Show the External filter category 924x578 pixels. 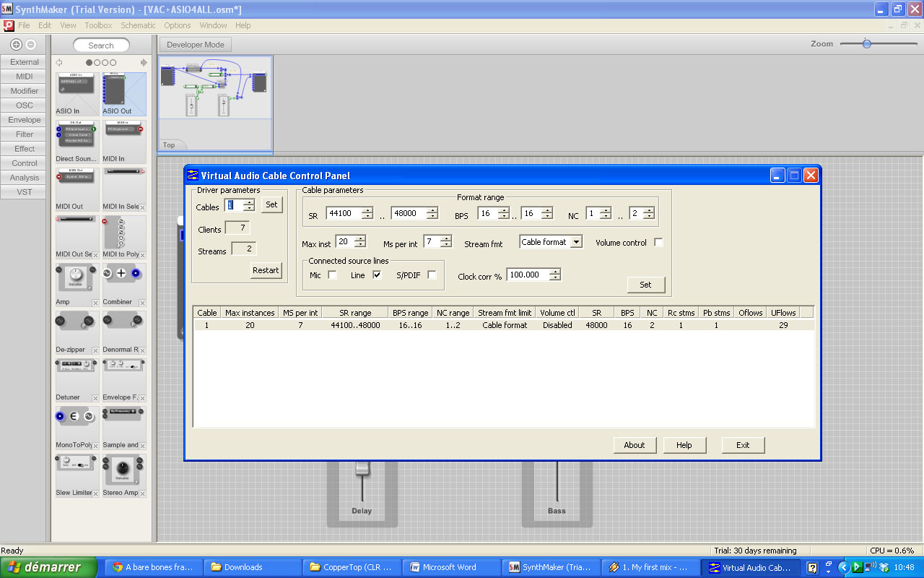25,62
